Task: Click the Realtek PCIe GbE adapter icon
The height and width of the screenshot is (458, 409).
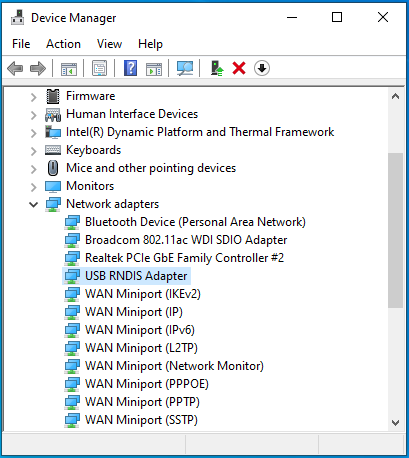Action: [x=72, y=258]
